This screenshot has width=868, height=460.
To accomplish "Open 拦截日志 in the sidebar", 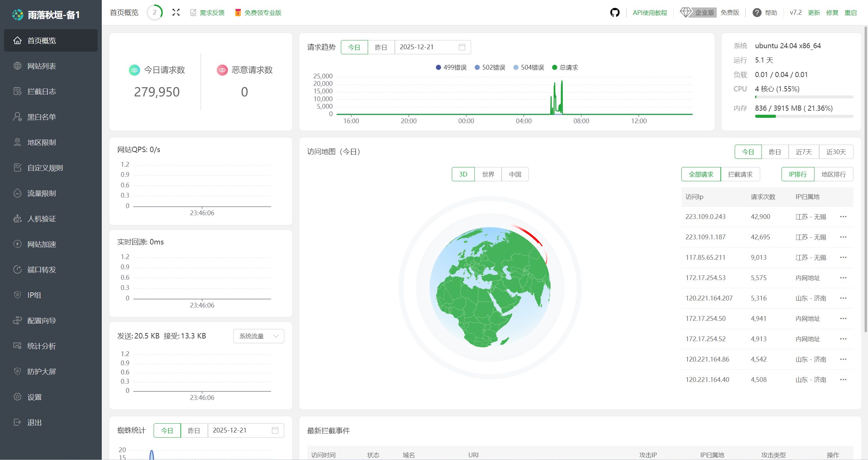I will [41, 91].
